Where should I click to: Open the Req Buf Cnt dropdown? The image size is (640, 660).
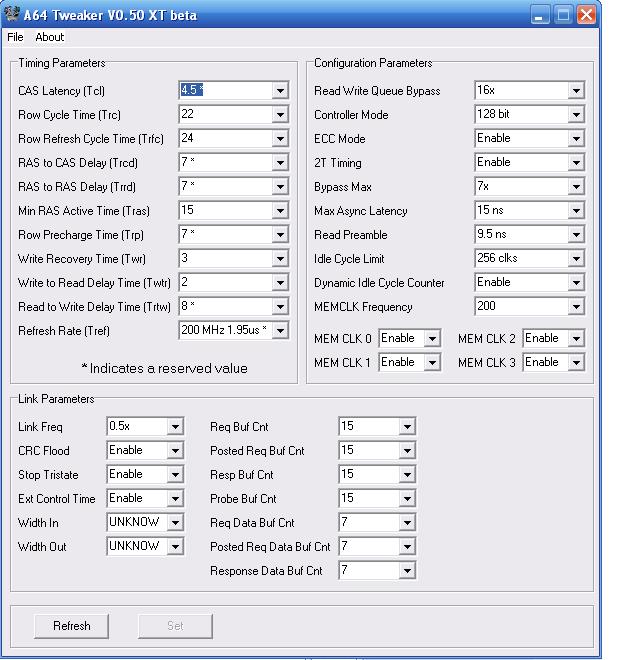click(x=407, y=427)
